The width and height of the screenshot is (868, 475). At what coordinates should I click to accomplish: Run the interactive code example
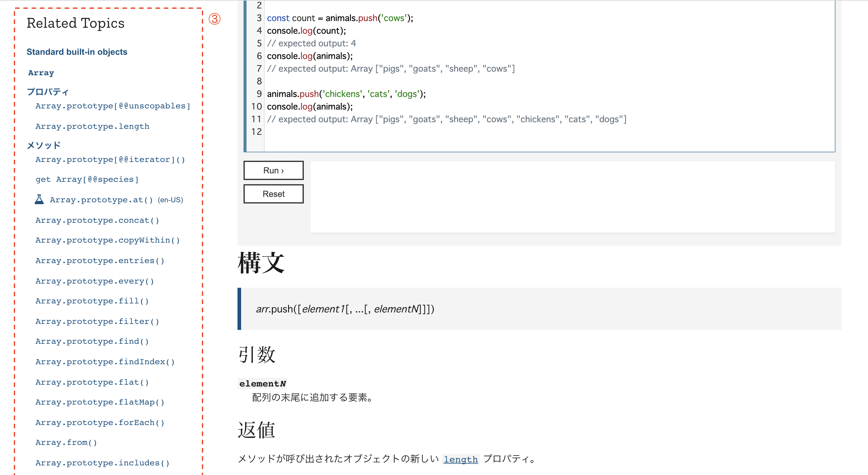click(273, 170)
